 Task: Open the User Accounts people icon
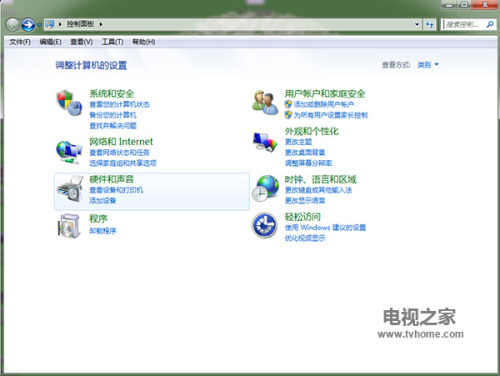tap(265, 103)
